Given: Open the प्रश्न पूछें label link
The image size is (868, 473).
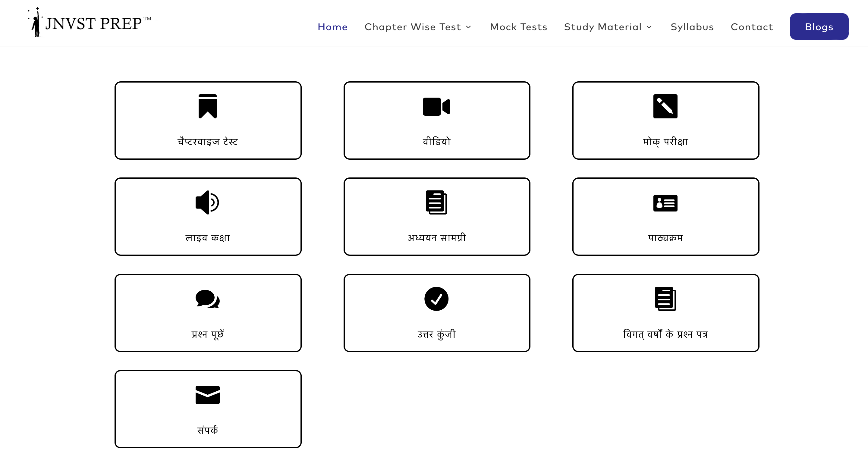Looking at the screenshot, I should (208, 334).
